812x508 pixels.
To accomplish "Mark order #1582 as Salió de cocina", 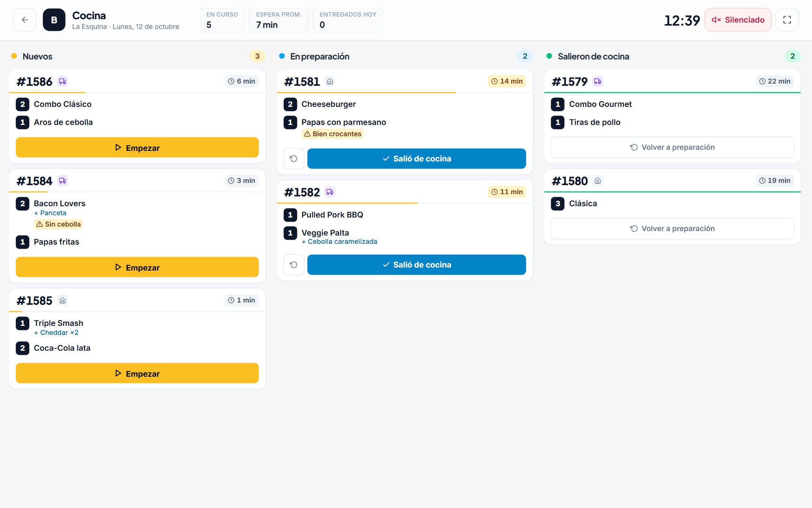I will [417, 265].
